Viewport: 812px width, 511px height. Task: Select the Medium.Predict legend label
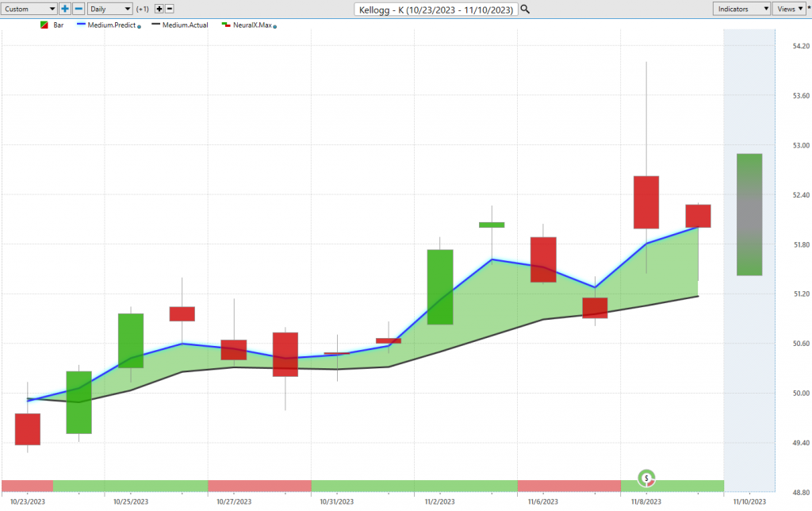111,25
